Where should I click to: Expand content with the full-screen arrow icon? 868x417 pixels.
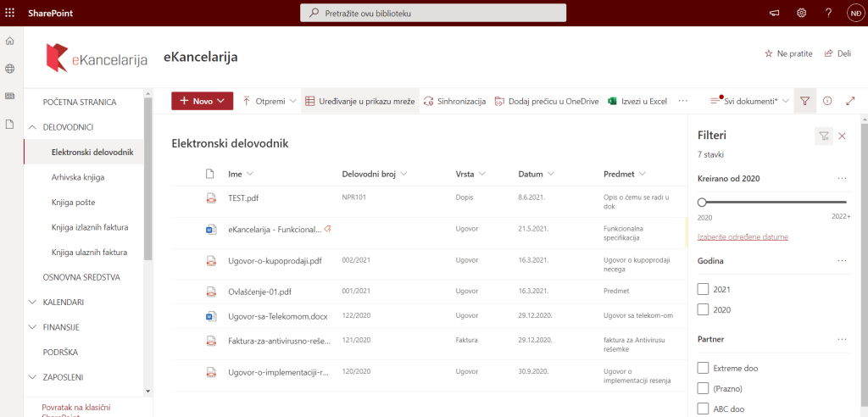[850, 101]
